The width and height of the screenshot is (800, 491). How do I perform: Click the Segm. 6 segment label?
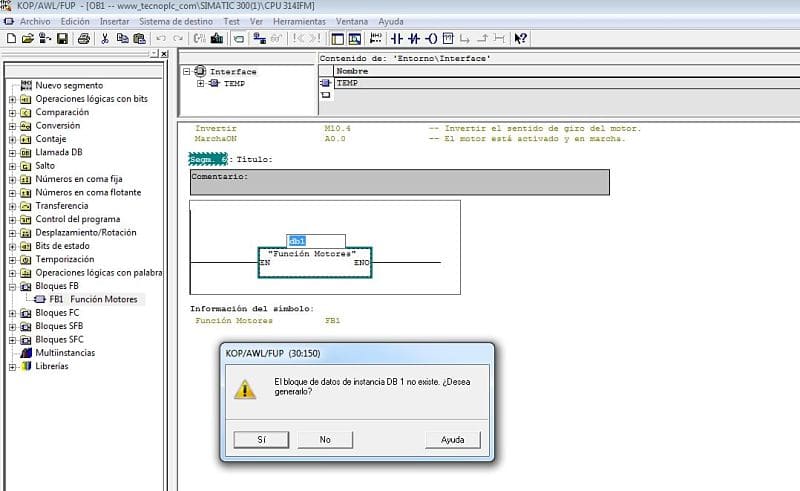208,159
